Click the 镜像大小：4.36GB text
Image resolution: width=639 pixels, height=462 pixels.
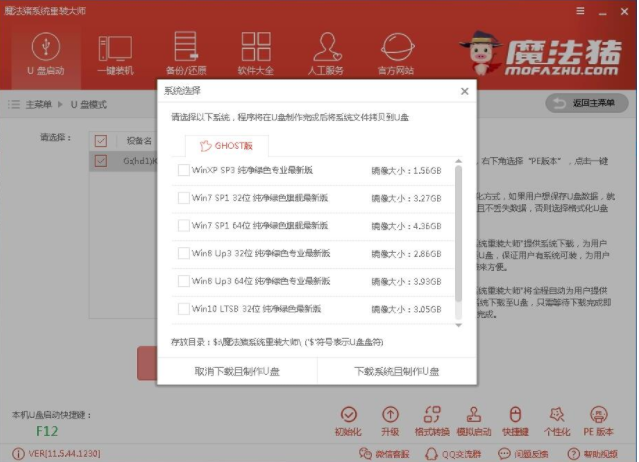(406, 226)
